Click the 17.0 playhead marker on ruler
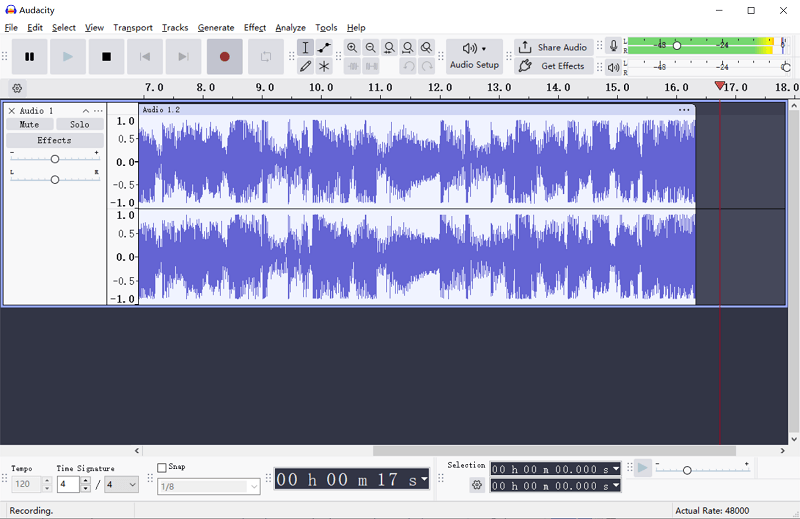The height and width of the screenshot is (519, 800). (719, 85)
